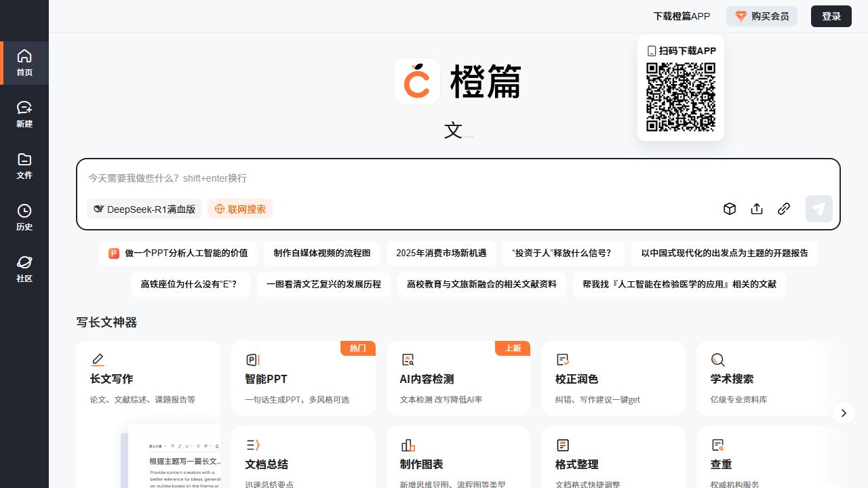
Task: Click the link attachment icon in input box
Action: click(x=784, y=209)
